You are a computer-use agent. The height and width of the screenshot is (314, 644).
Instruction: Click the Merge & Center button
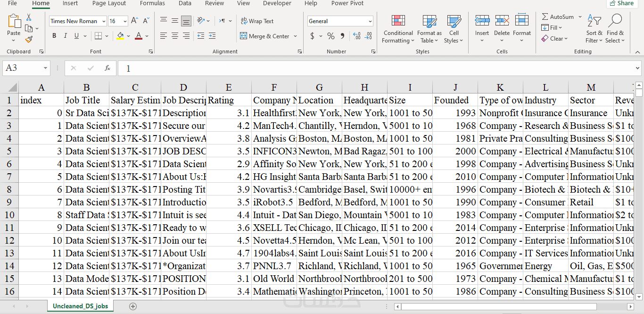tap(265, 36)
